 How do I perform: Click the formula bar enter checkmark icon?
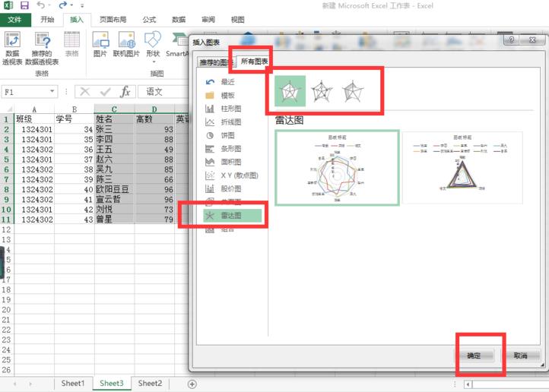tap(105, 92)
